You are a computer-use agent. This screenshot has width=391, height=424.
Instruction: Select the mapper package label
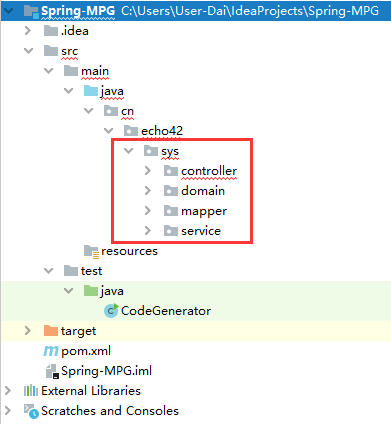[x=204, y=212]
